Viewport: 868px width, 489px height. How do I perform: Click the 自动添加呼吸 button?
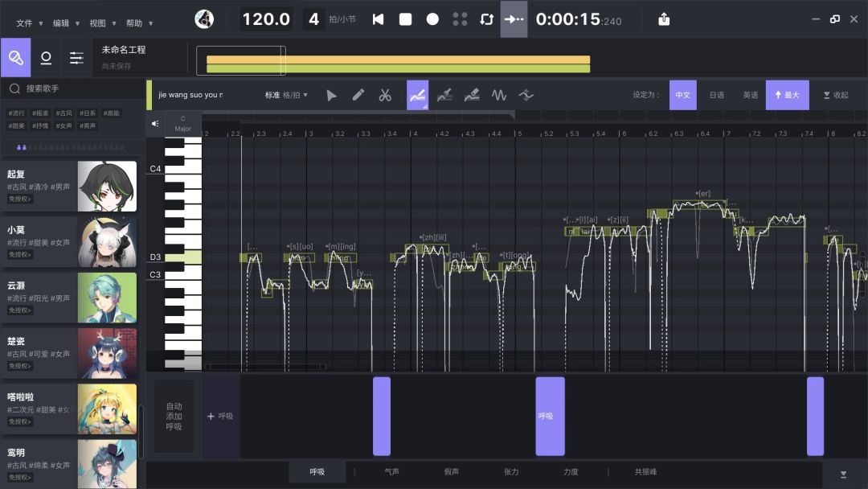pyautogui.click(x=174, y=417)
